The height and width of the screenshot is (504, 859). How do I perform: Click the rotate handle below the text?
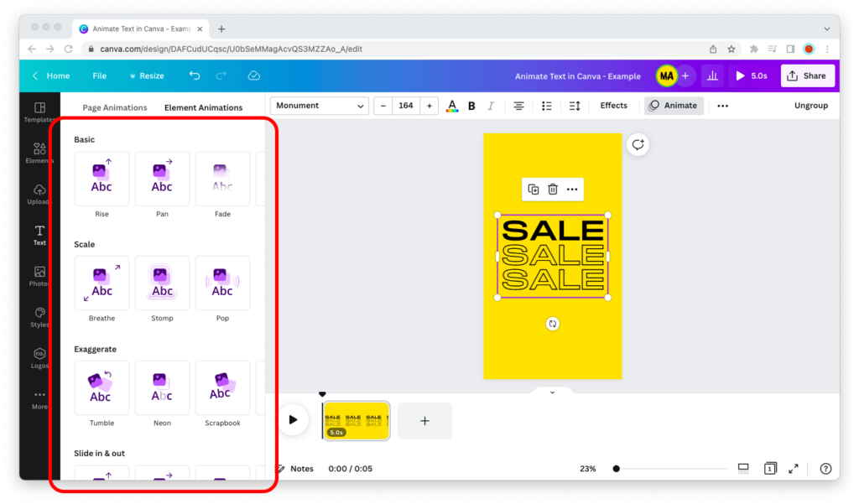point(553,324)
